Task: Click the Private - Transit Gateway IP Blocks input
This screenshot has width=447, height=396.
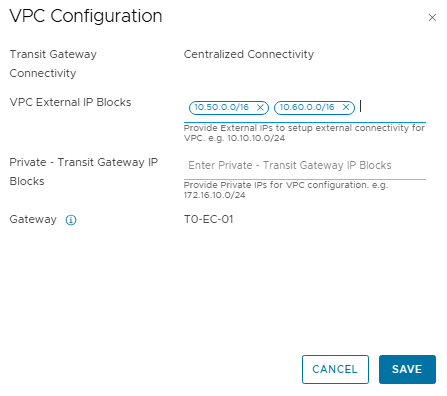Action: tap(305, 165)
